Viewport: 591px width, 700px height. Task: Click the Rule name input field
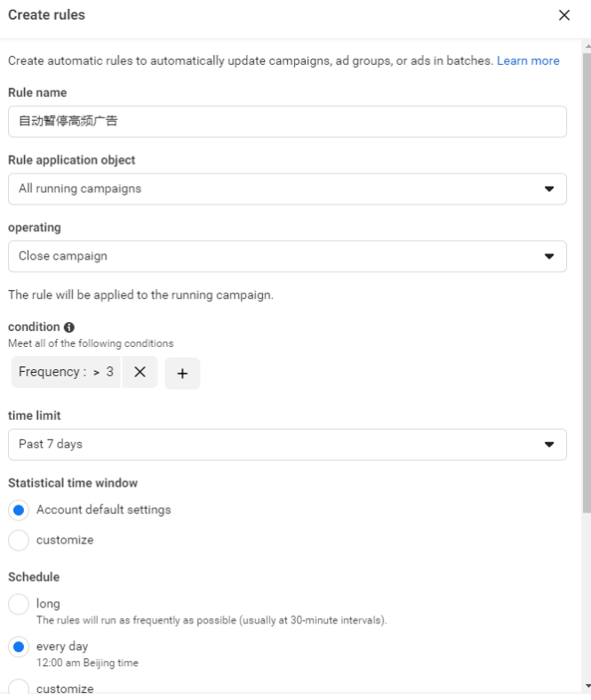287,122
